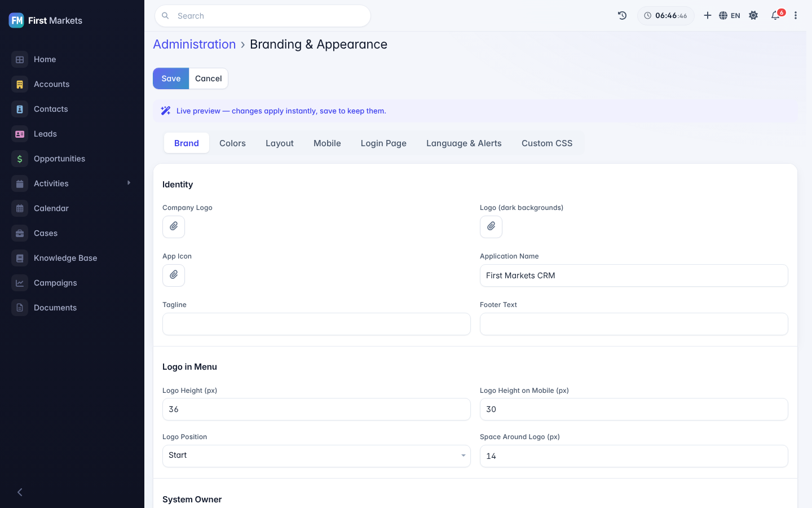Switch to the Layout tab
Screen dimensions: 812x508
[x=280, y=143]
